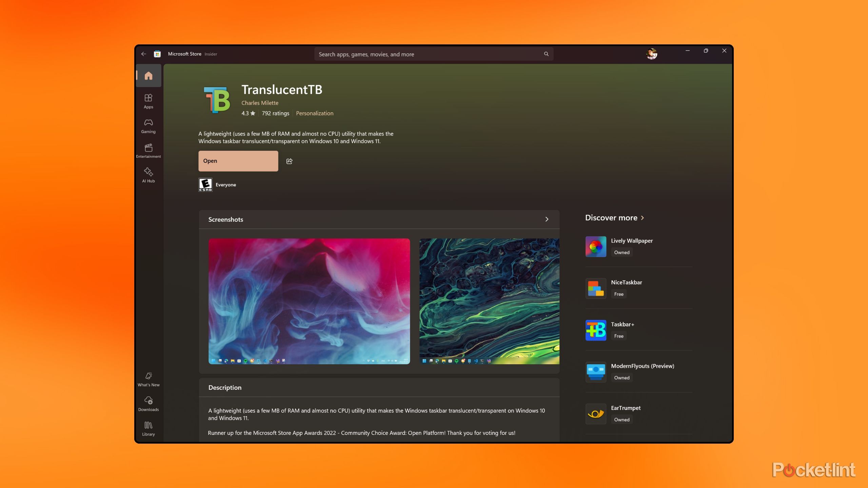The image size is (868, 488).
Task: Expand the Screenshots section chevron
Action: (547, 219)
